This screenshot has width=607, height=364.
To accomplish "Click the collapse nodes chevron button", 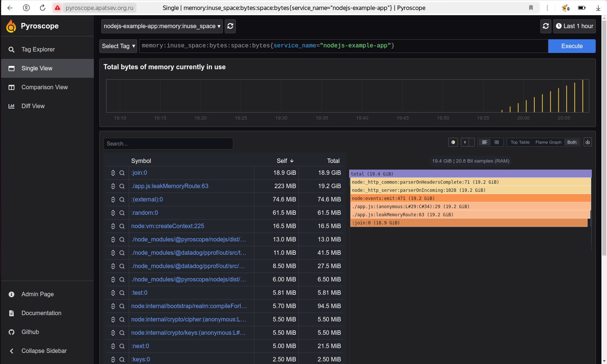I will (x=465, y=142).
